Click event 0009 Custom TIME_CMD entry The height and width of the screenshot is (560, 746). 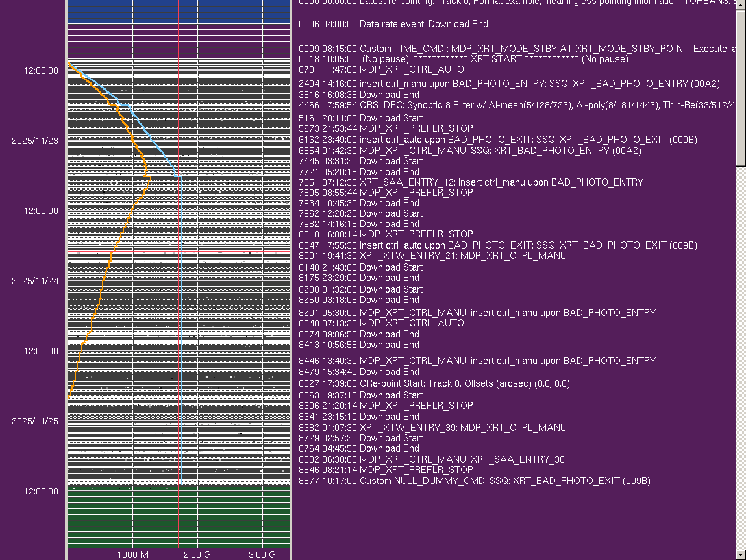(x=516, y=49)
